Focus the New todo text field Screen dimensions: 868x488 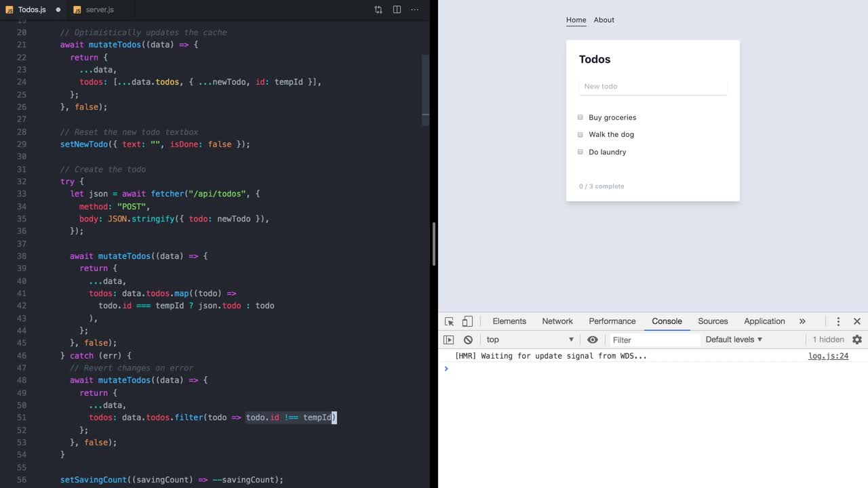(652, 86)
